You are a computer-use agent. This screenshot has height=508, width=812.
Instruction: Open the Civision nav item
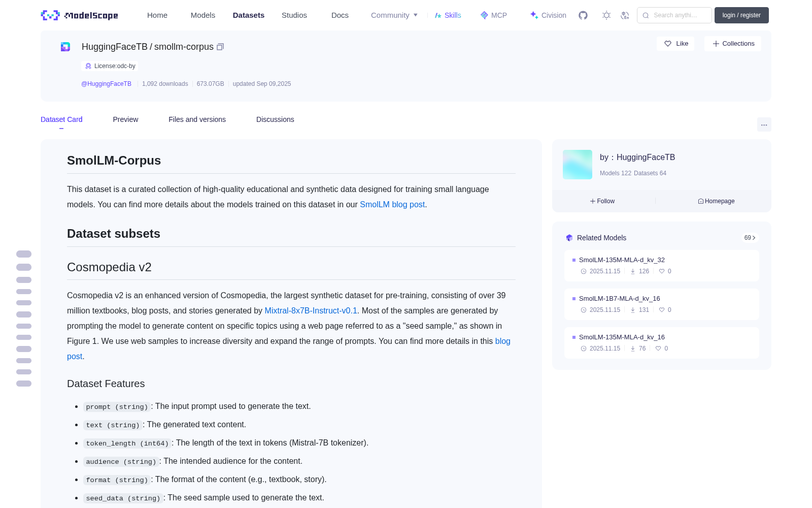pos(548,15)
